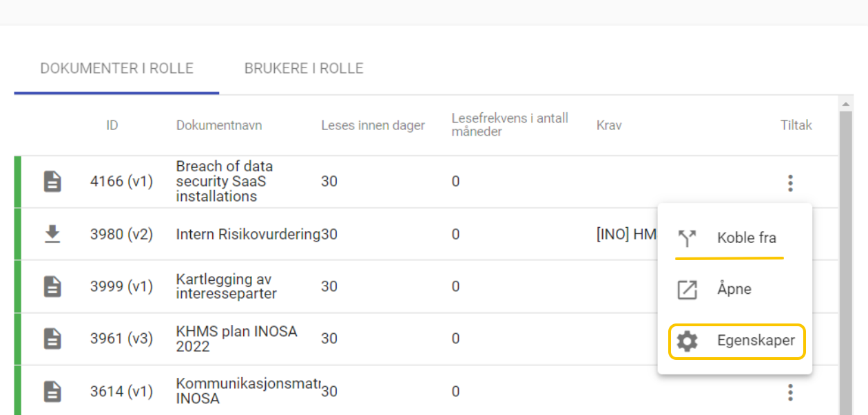868x415 pixels.
Task: Open three-dot menu for document 4166
Action: (x=790, y=183)
